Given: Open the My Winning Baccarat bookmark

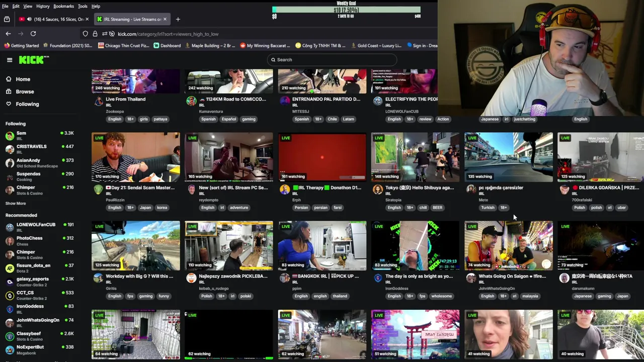Looking at the screenshot, I should [x=264, y=46].
